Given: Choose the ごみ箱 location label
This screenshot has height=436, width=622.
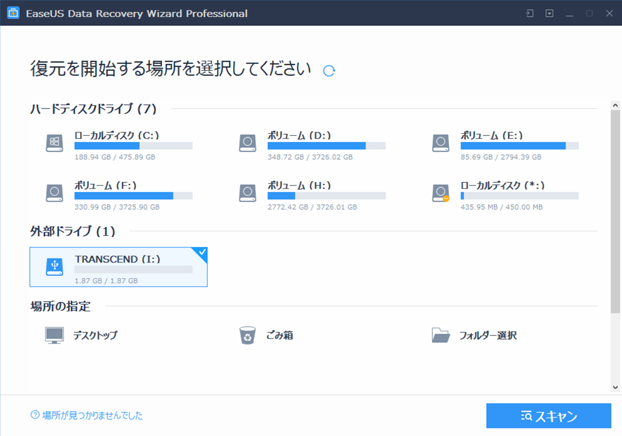Looking at the screenshot, I should click(x=280, y=336).
